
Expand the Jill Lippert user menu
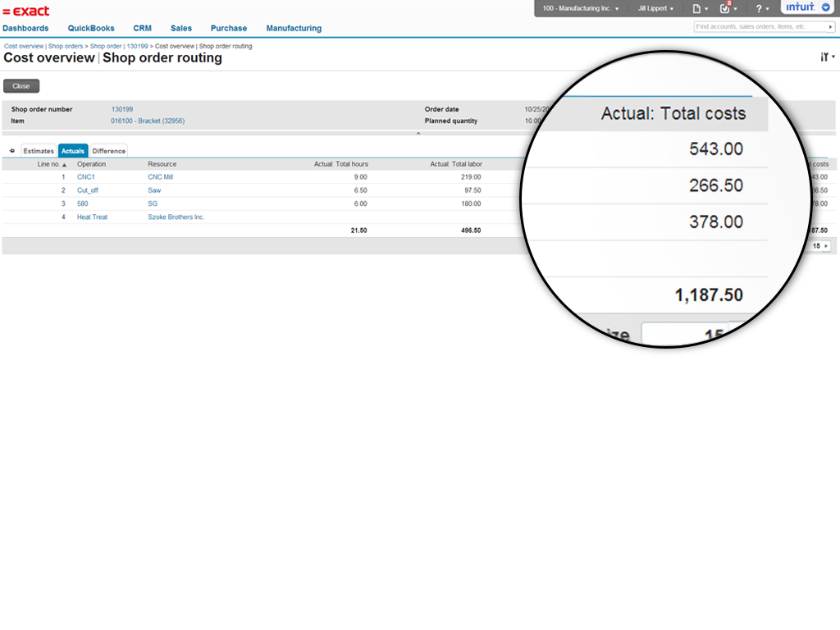coord(655,8)
